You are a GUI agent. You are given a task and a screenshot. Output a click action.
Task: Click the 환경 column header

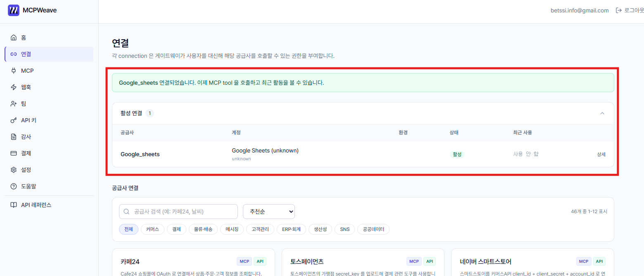coord(403,133)
